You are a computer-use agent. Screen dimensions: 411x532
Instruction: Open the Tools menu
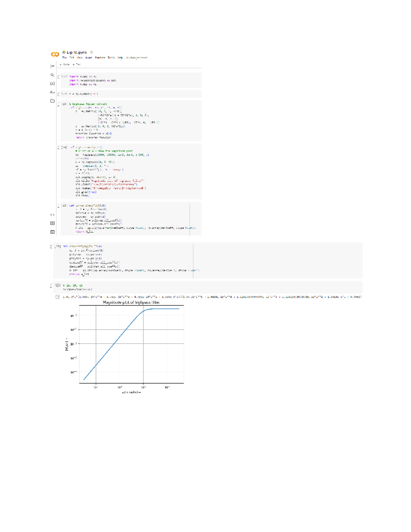111,58
